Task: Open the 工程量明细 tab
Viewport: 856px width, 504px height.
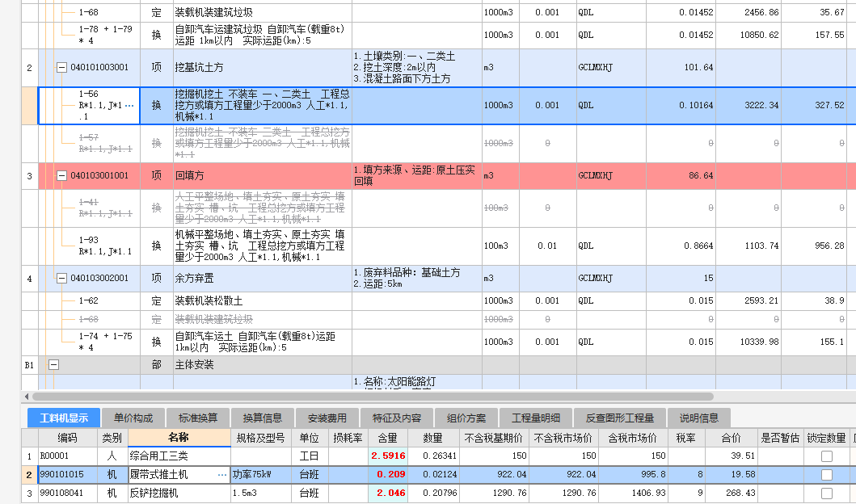Action: 536,418
